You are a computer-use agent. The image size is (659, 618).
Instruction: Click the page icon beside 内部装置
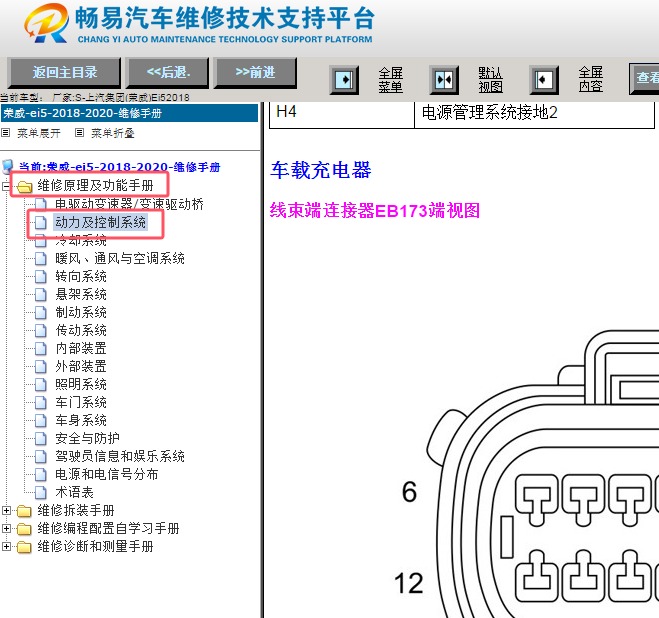click(x=40, y=349)
